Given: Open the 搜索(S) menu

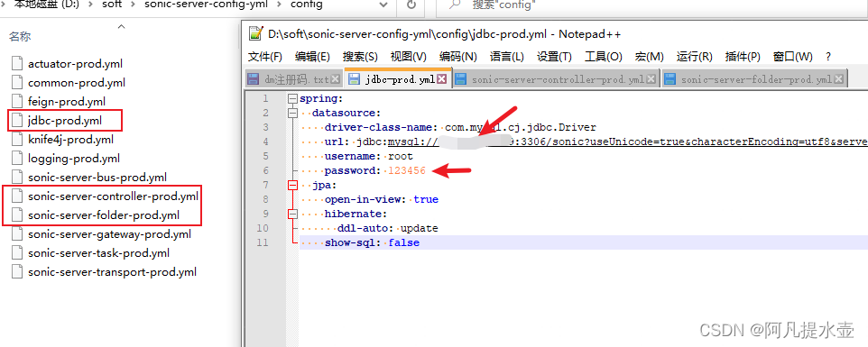Looking at the screenshot, I should [360, 57].
